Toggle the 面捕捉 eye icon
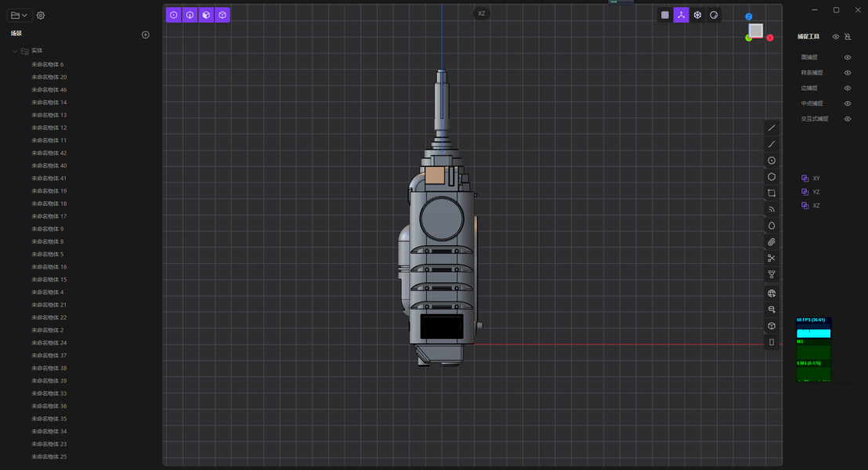868x470 pixels. click(x=848, y=57)
